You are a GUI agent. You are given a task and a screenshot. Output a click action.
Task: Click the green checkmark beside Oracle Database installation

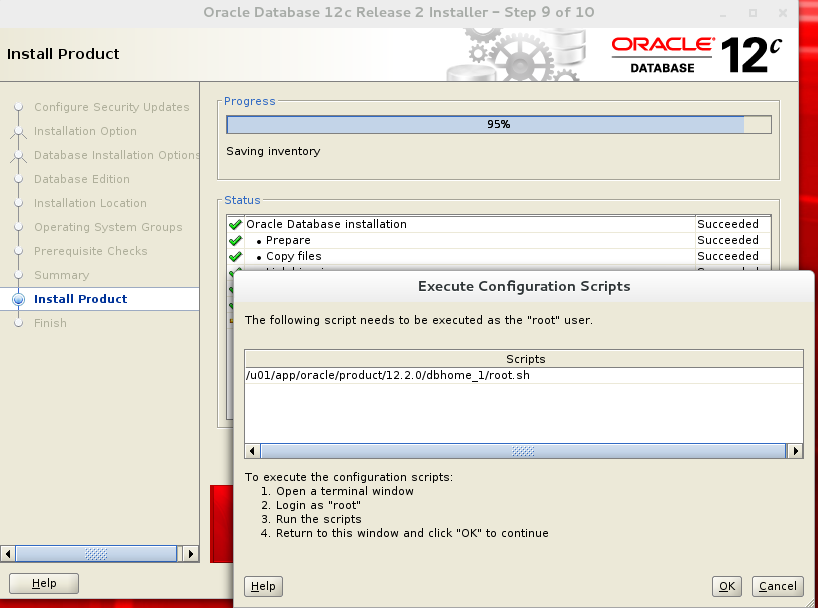235,224
